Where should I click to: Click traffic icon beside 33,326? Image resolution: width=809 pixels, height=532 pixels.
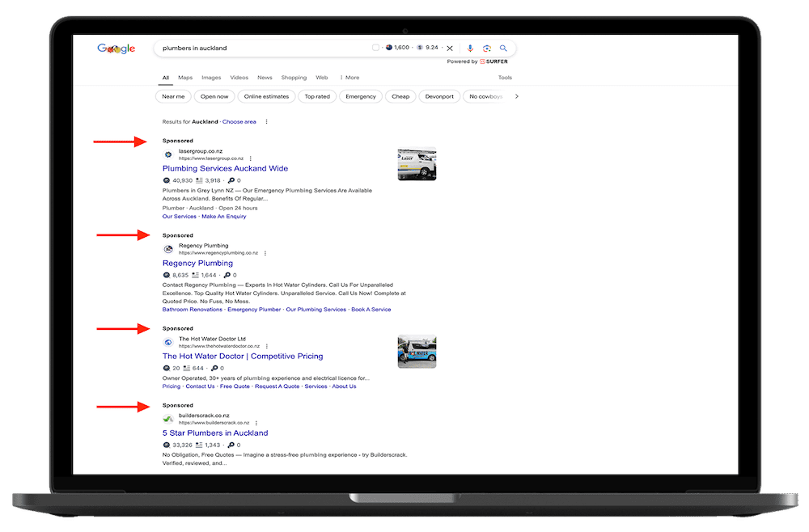point(166,445)
